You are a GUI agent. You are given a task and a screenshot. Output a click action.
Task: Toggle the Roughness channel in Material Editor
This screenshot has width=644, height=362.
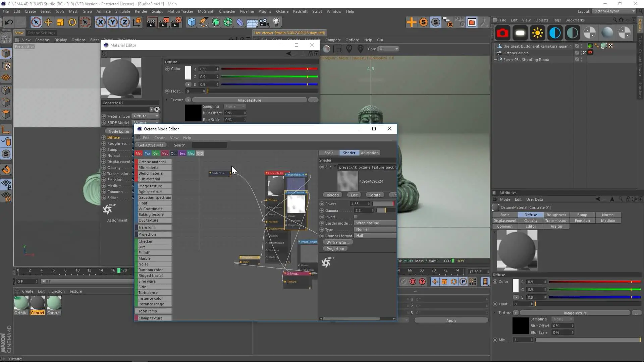click(104, 143)
